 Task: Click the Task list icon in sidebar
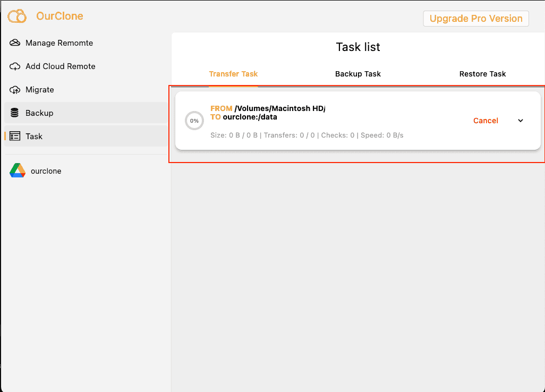point(15,137)
